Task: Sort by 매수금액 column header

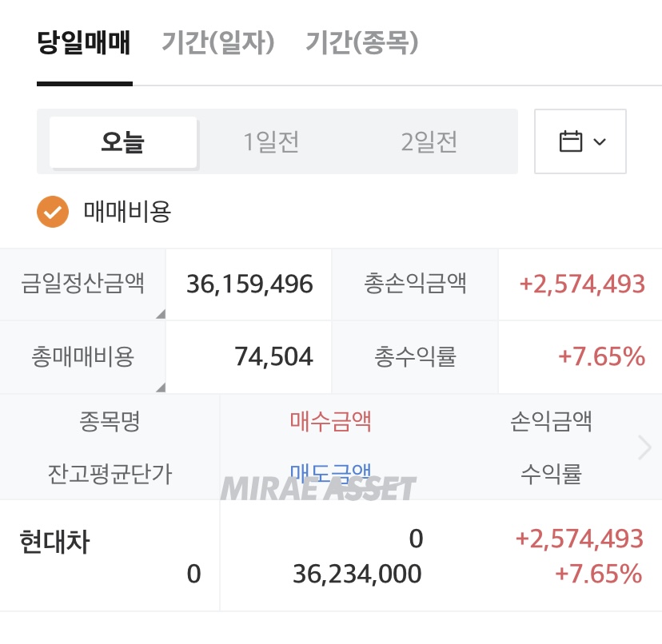Action: click(x=330, y=421)
